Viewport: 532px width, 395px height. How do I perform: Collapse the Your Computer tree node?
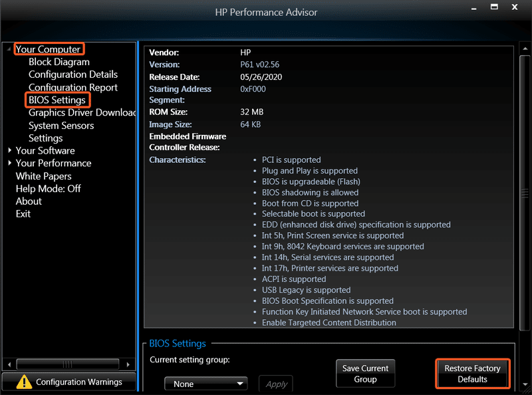9,50
